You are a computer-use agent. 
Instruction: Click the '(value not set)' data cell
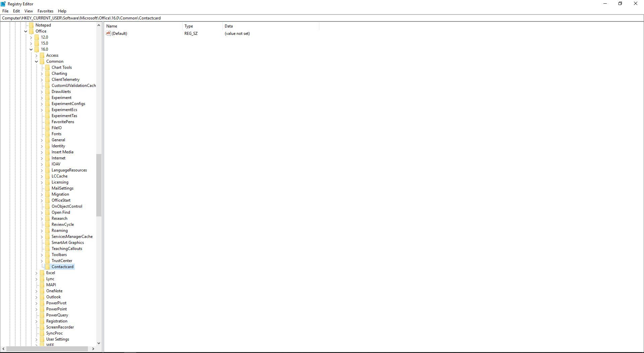point(237,34)
